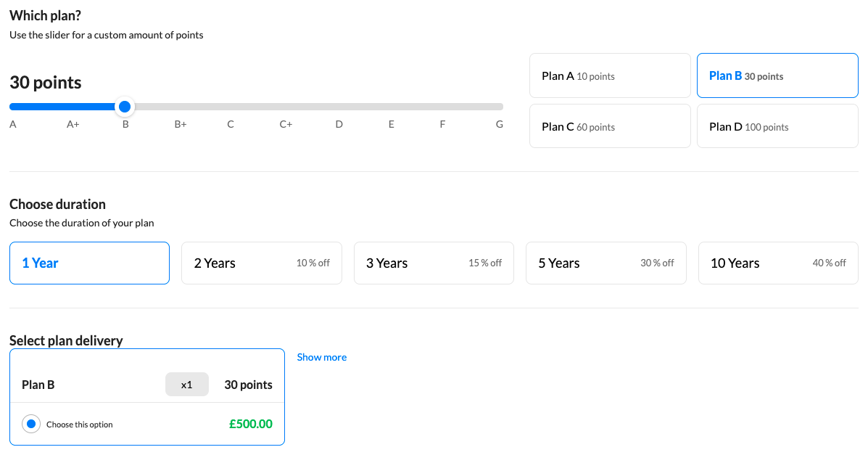868x455 pixels.
Task: Click the £500.00 price
Action: pyautogui.click(x=251, y=424)
